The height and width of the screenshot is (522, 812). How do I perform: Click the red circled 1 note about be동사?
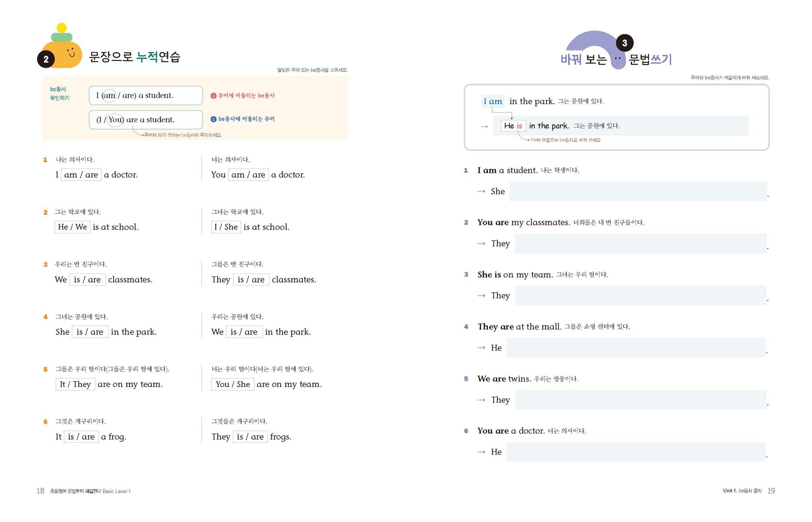pos(243,95)
